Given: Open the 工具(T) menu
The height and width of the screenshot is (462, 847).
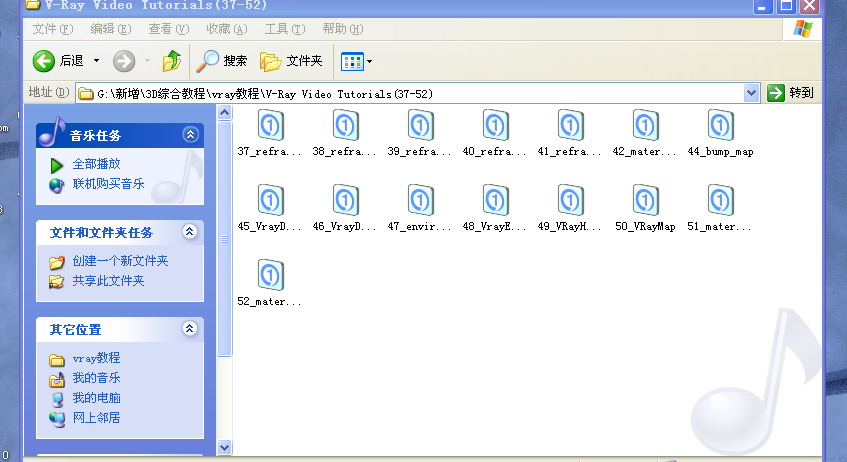Looking at the screenshot, I should point(285,29).
